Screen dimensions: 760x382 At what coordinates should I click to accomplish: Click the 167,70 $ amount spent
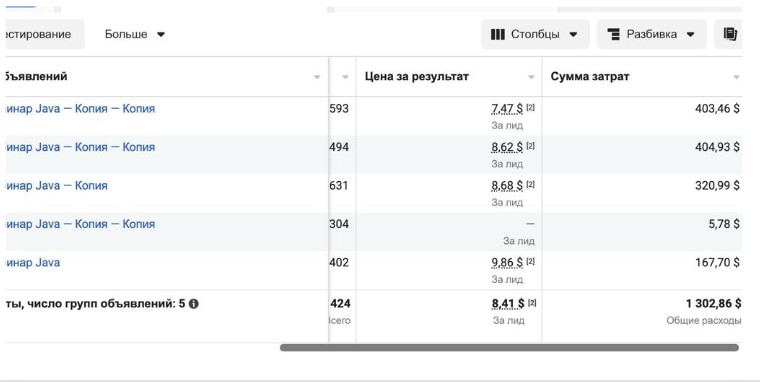click(717, 262)
